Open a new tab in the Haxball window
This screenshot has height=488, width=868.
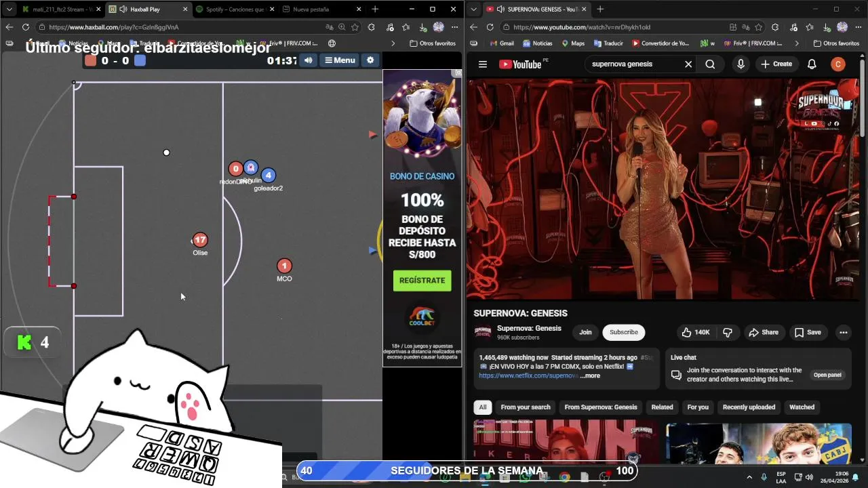click(x=375, y=9)
